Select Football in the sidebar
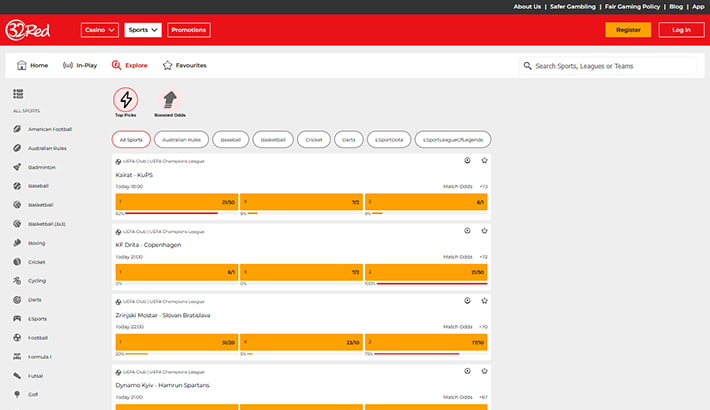 tap(30, 338)
